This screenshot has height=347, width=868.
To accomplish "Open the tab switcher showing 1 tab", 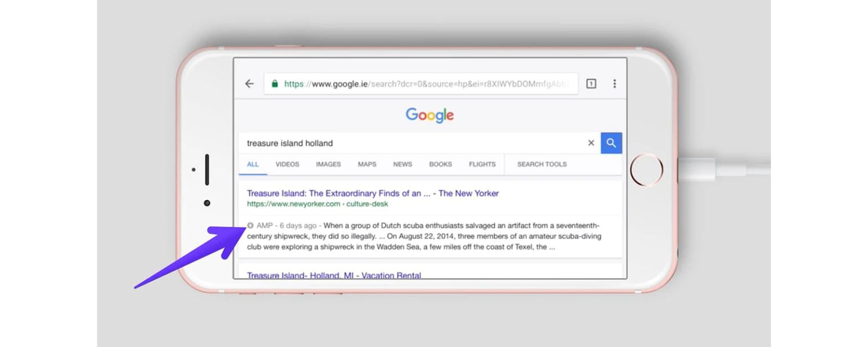I will pyautogui.click(x=591, y=84).
